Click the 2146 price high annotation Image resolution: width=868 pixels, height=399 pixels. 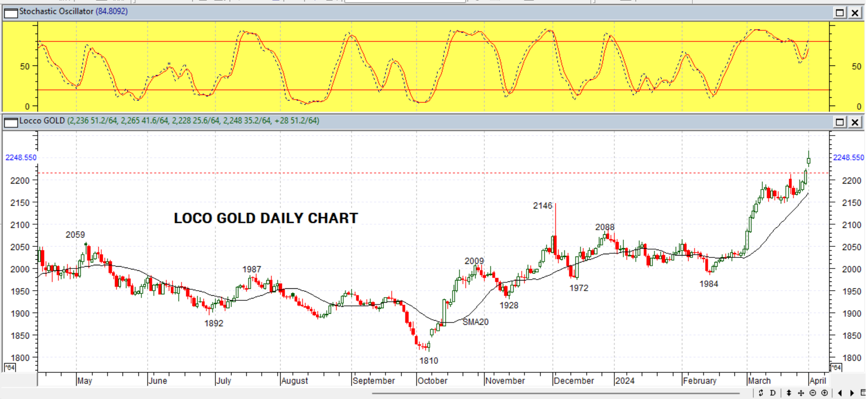point(543,206)
